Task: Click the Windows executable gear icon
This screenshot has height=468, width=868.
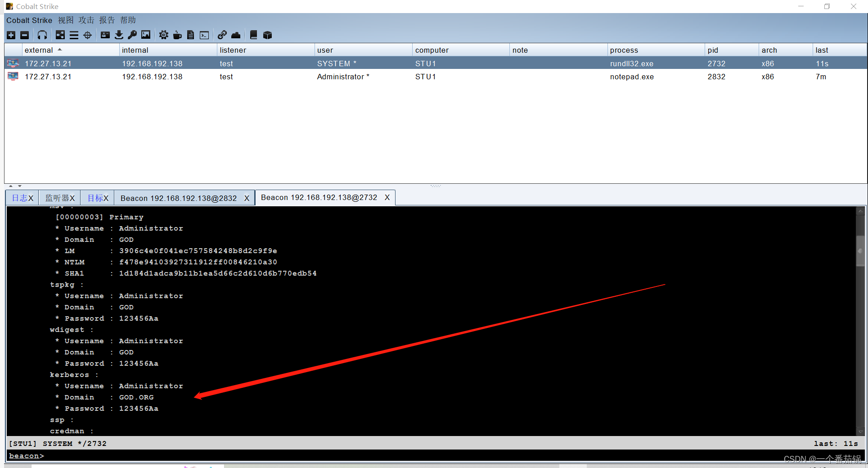Action: click(164, 35)
